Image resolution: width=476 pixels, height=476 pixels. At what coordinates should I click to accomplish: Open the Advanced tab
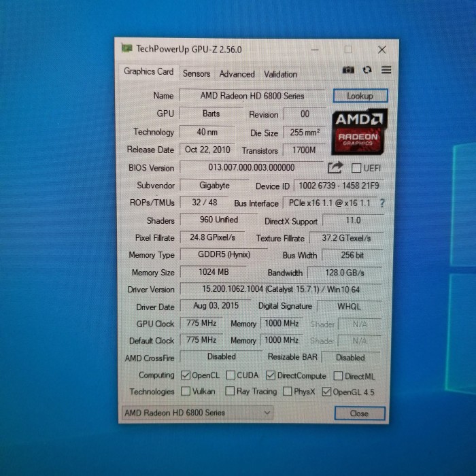pos(237,74)
